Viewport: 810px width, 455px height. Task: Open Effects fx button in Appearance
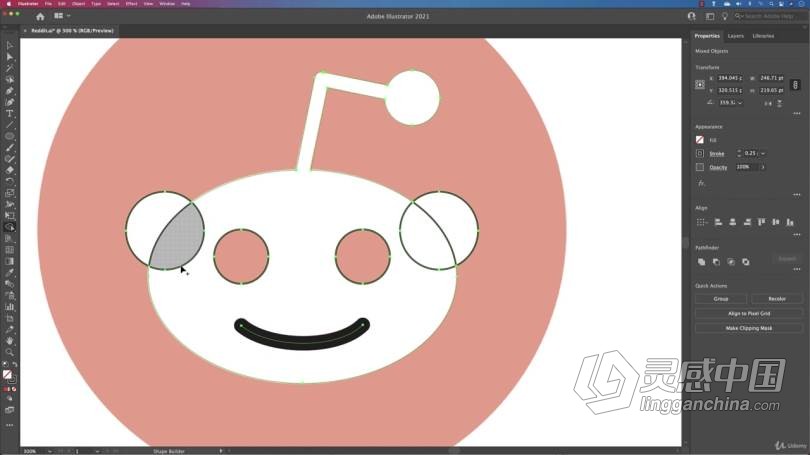[x=701, y=183]
